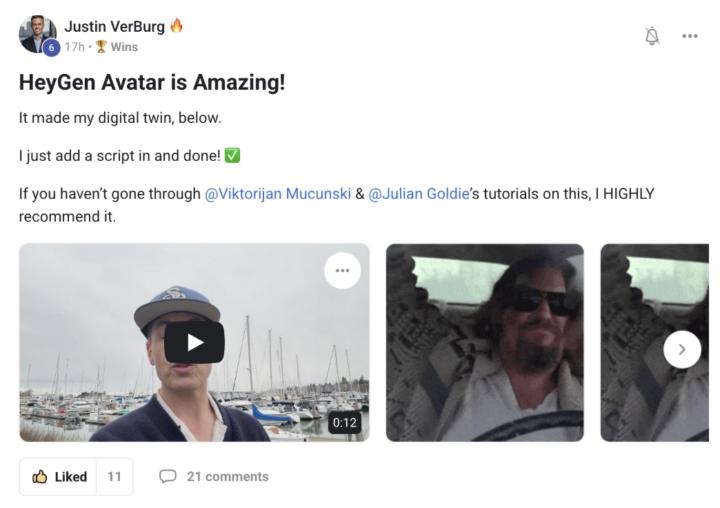Image resolution: width=720 pixels, height=508 pixels.
Task: Open the 21 comments link
Action: tap(227, 477)
